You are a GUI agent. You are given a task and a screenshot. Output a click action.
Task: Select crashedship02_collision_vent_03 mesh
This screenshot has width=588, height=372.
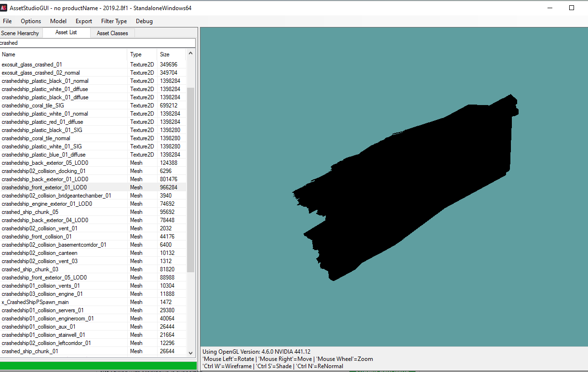coord(93,261)
